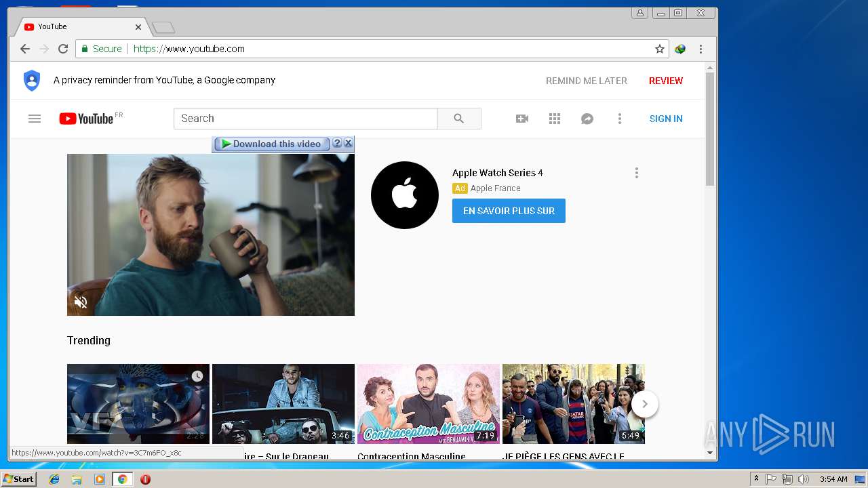This screenshot has width=868, height=488.
Task: Bookmark this page with the star icon
Action: (x=659, y=49)
